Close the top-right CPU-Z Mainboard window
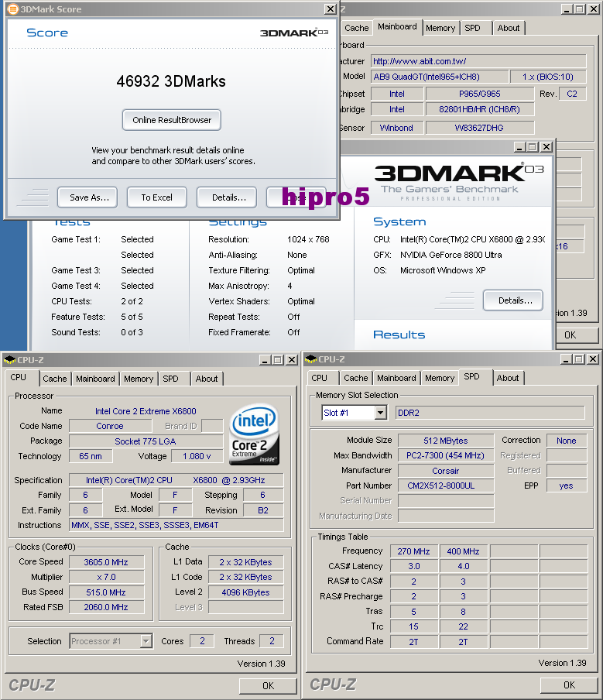 coord(593,9)
